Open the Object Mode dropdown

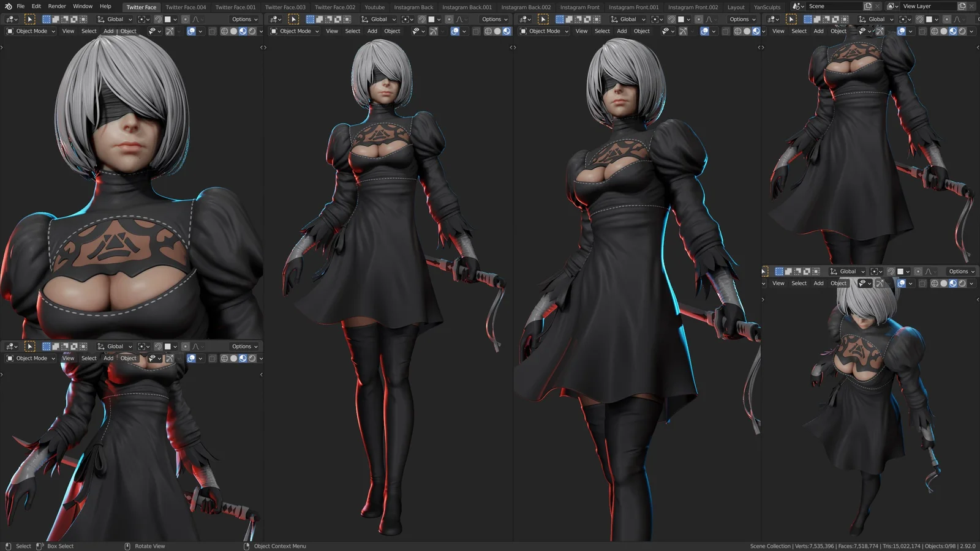pos(31,31)
